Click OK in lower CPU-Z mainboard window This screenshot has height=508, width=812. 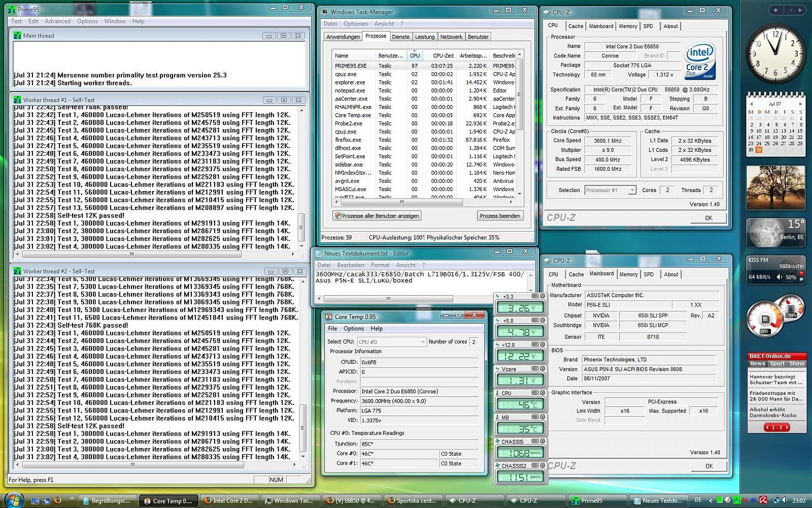708,466
